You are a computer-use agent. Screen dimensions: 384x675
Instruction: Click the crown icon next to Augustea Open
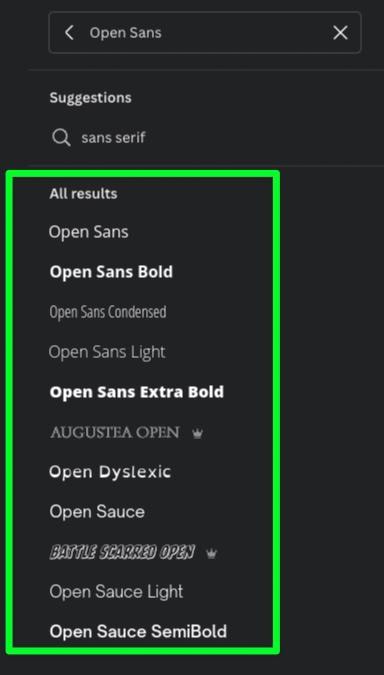(197, 433)
